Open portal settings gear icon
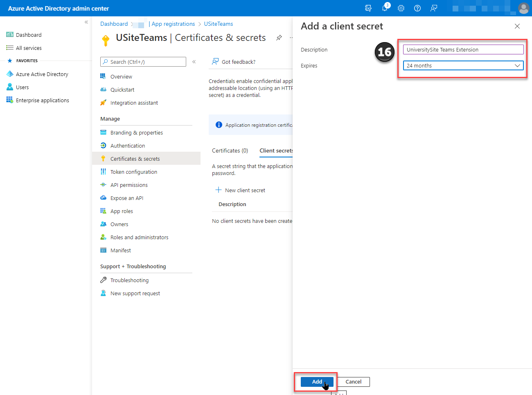The image size is (532, 395). point(401,8)
